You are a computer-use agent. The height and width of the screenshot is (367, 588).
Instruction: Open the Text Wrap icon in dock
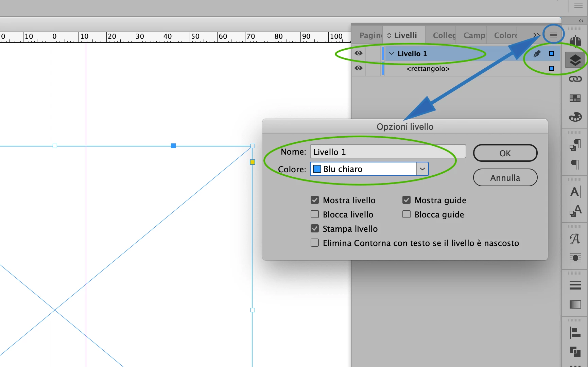click(575, 258)
